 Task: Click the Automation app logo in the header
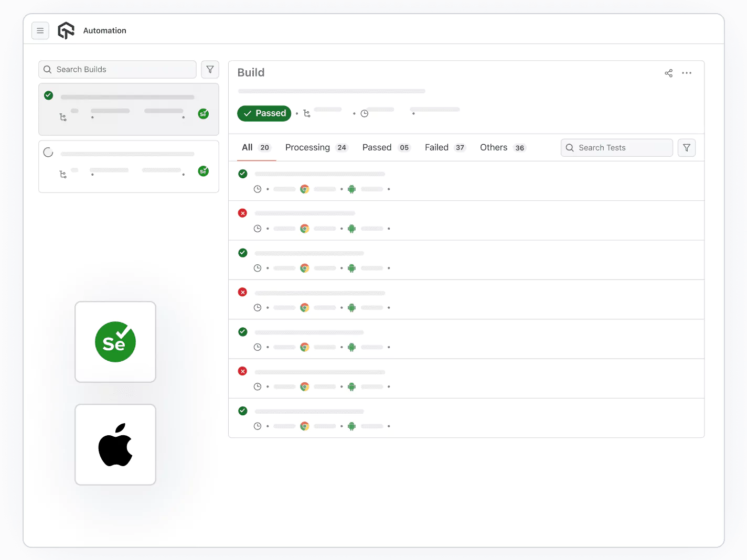(x=66, y=30)
